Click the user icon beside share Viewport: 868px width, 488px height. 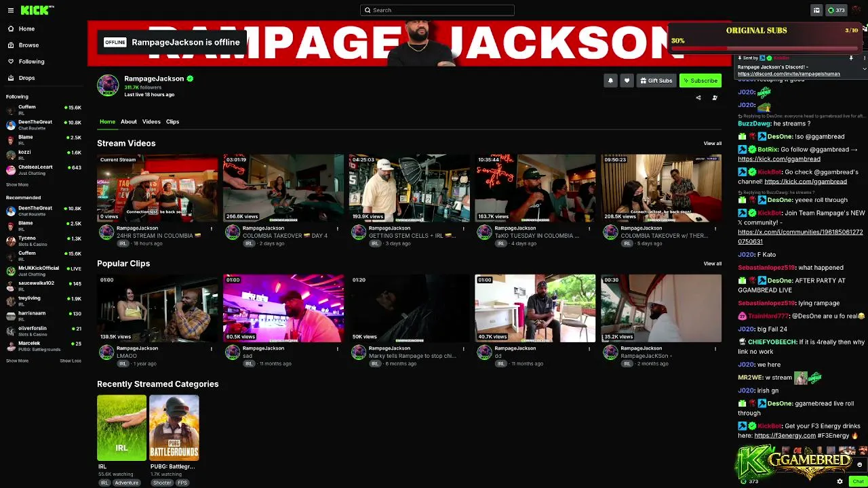click(x=715, y=98)
